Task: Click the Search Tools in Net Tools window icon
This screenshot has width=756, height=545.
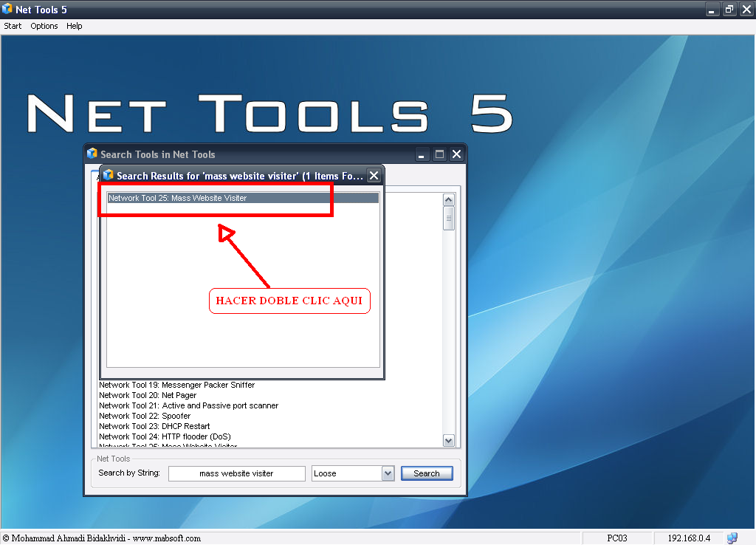Action: pyautogui.click(x=92, y=154)
